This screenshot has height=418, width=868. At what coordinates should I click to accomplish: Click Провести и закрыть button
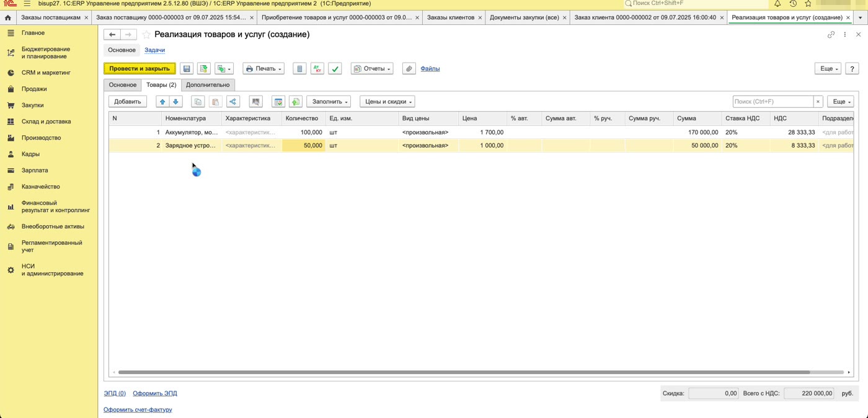coord(139,69)
